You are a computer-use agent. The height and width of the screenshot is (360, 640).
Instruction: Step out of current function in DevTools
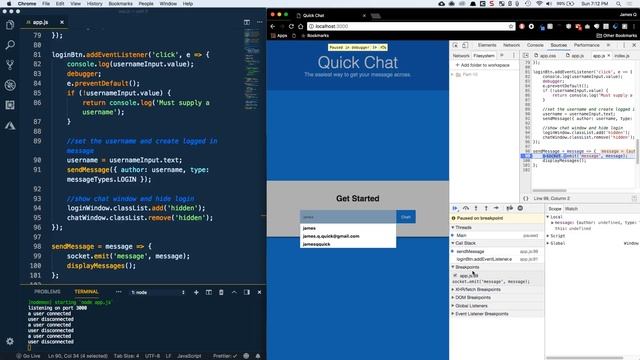coord(486,208)
